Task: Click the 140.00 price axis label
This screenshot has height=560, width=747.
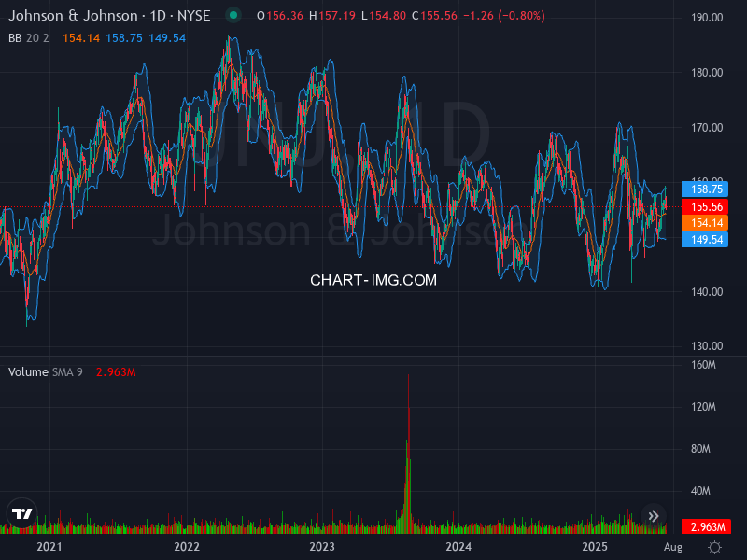Action: pyautogui.click(x=707, y=292)
